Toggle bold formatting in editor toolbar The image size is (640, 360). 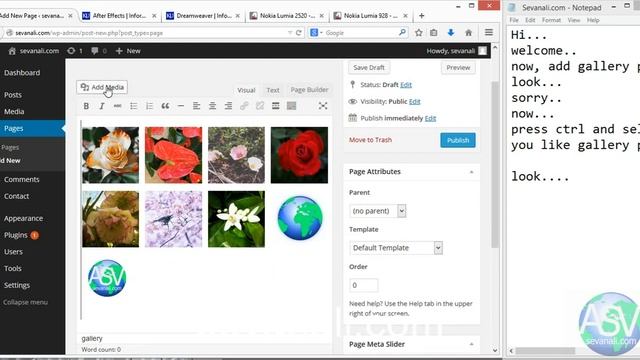(x=86, y=106)
